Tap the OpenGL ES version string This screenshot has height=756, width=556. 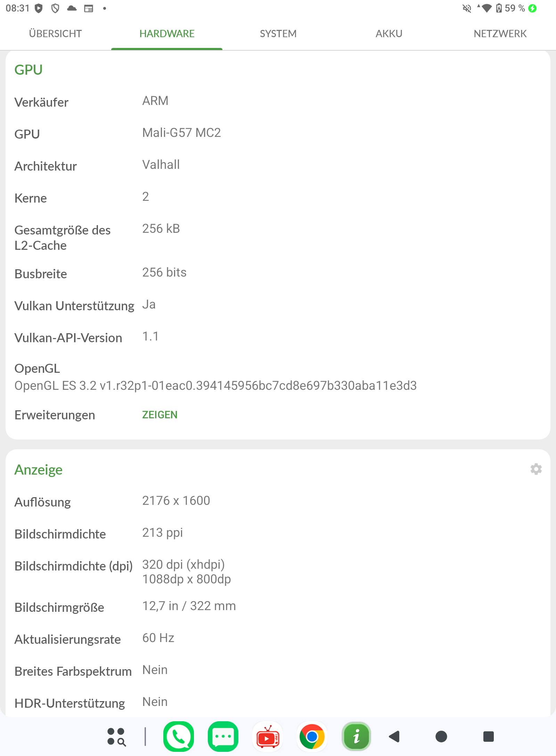215,386
